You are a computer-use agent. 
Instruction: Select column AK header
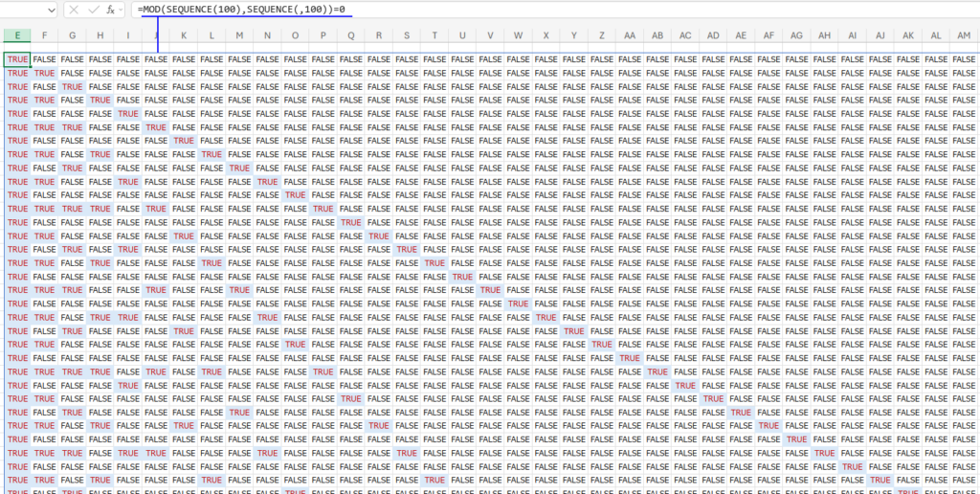[x=909, y=35]
